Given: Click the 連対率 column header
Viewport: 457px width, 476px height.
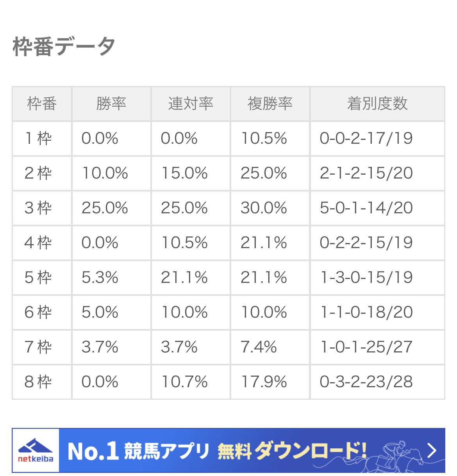Looking at the screenshot, I should (191, 104).
